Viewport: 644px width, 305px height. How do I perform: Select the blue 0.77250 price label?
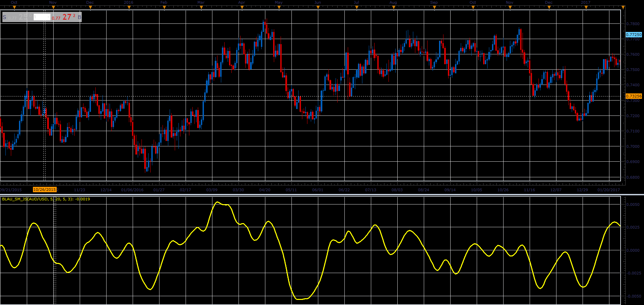click(633, 35)
